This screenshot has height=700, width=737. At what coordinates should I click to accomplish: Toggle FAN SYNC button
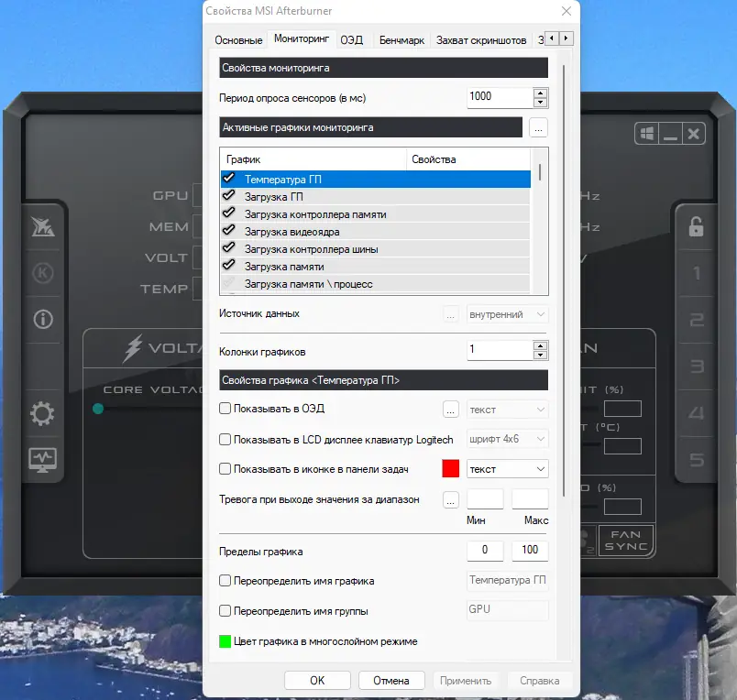[x=626, y=541]
